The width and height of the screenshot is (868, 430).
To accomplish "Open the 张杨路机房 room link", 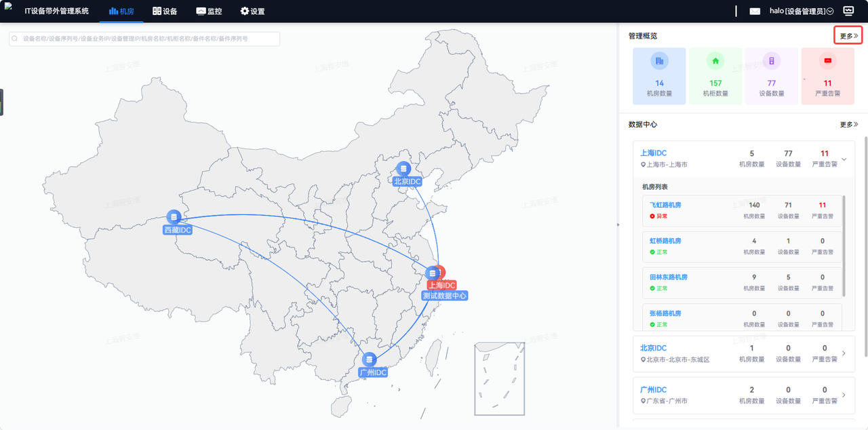I will (x=665, y=313).
